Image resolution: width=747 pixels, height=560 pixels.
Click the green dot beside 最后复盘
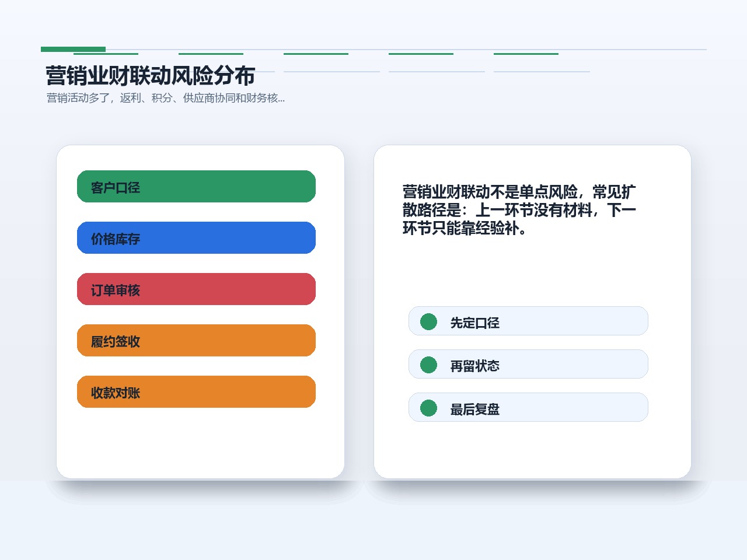tap(428, 408)
